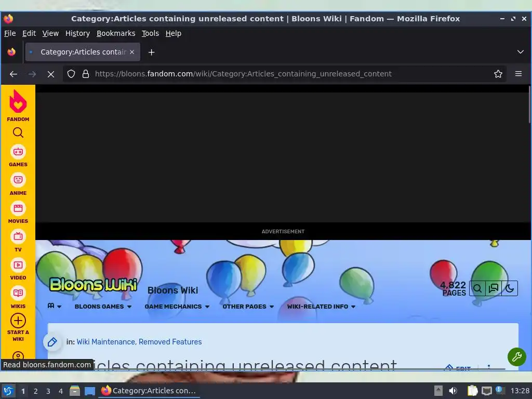
Task: Close the Category:Articles tab
Action: (132, 52)
